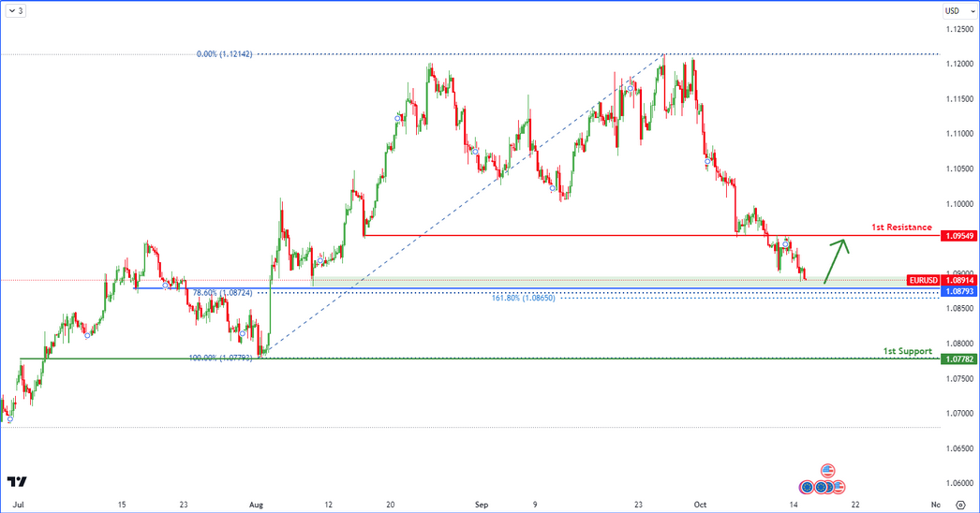
Task: Click 1.10500 on the price axis
Action: point(959,169)
